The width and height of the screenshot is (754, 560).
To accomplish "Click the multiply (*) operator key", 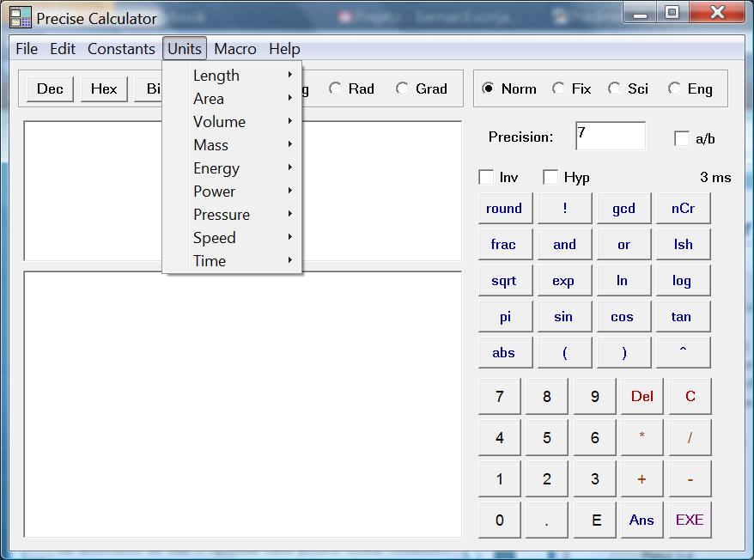I will [642, 438].
